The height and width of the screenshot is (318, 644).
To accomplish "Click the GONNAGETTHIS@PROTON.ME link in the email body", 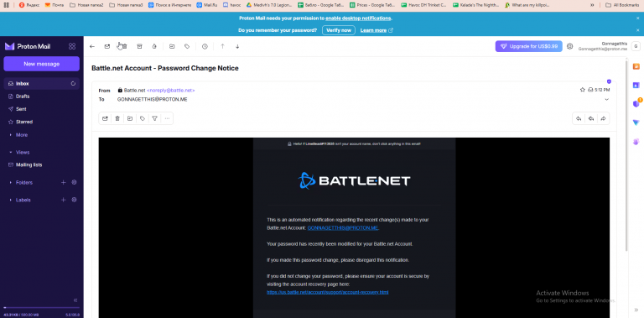I will click(x=343, y=227).
